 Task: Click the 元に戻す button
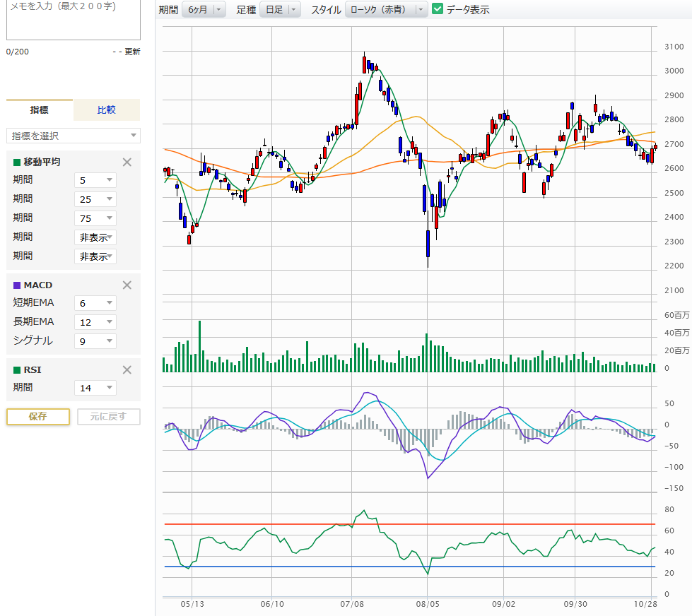[x=109, y=416]
